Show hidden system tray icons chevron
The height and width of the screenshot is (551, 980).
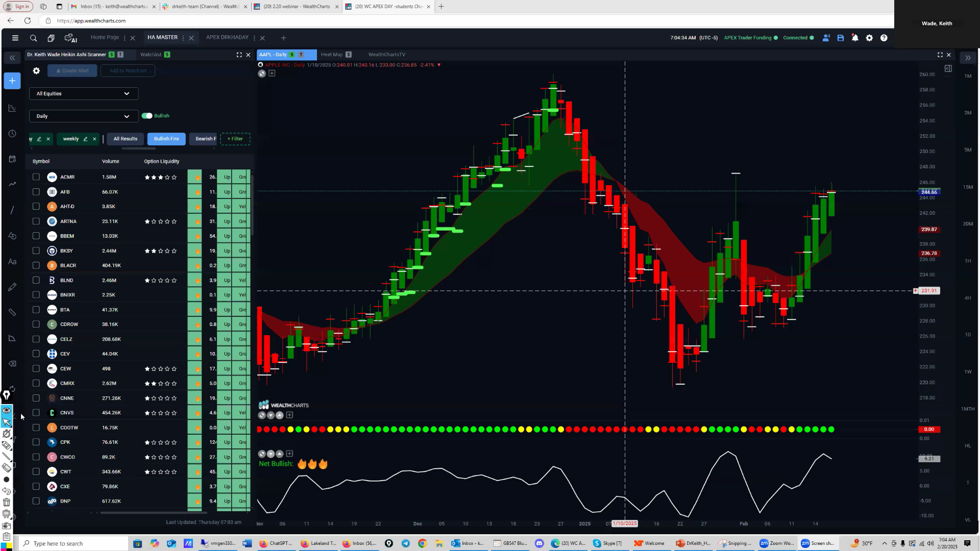[885, 543]
